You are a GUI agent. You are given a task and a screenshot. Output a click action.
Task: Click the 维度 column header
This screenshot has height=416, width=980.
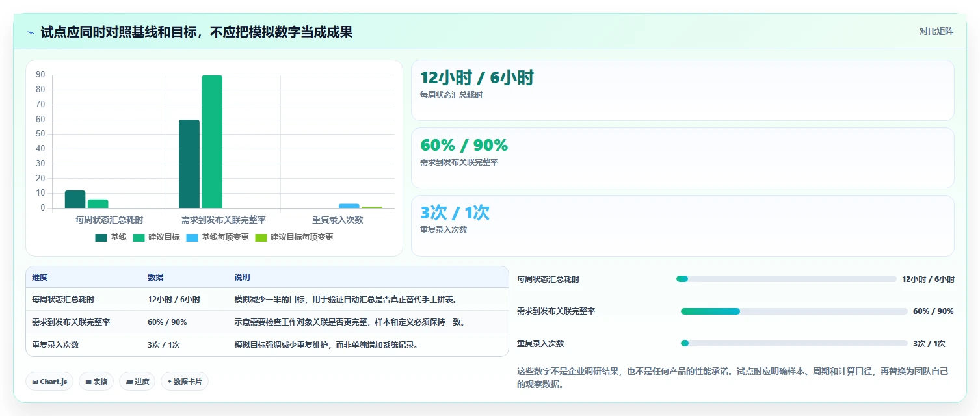40,278
